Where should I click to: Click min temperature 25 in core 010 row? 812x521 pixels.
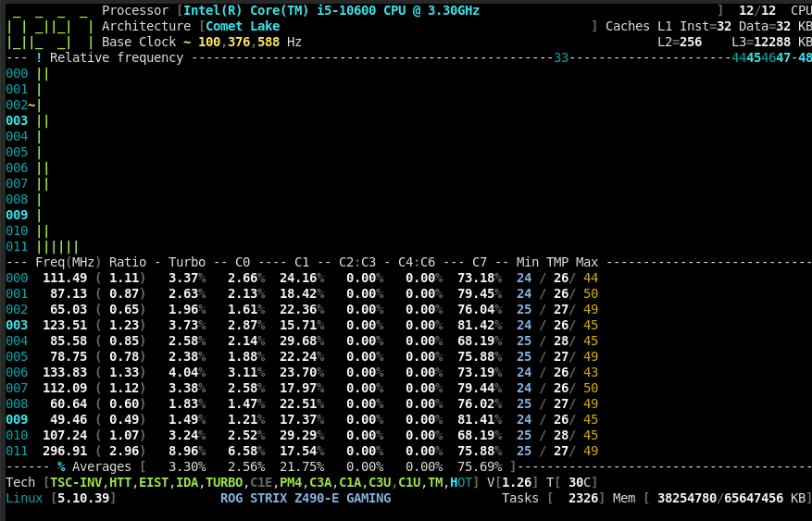pyautogui.click(x=524, y=435)
